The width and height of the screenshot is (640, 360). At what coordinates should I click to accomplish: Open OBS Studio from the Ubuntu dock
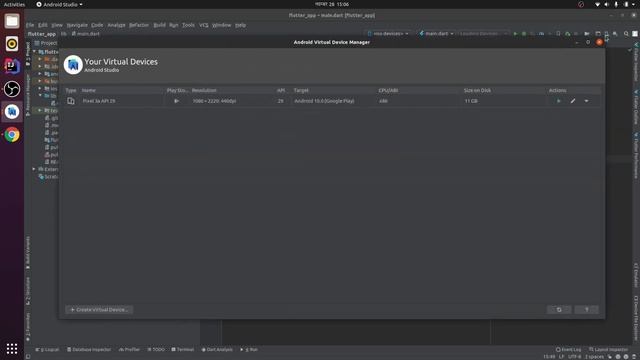pyautogui.click(x=12, y=89)
